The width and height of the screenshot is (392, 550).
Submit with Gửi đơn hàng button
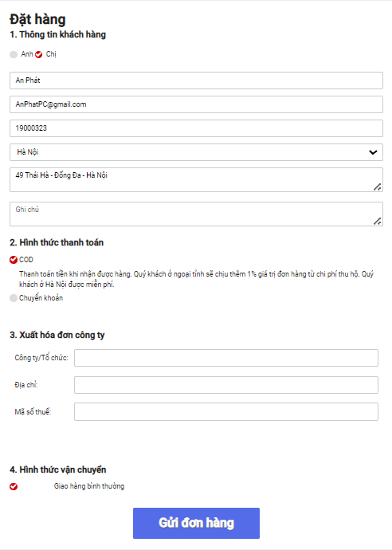pyautogui.click(x=196, y=523)
